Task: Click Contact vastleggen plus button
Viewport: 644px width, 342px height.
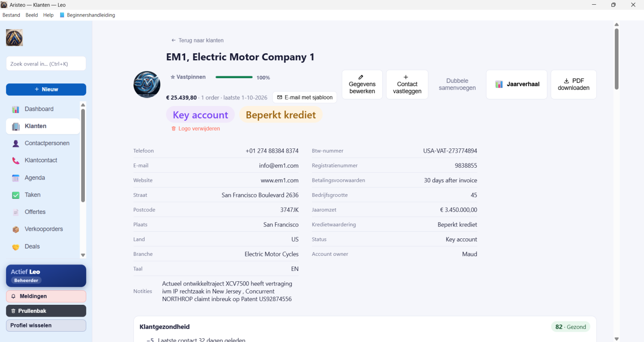Action: coord(407,84)
